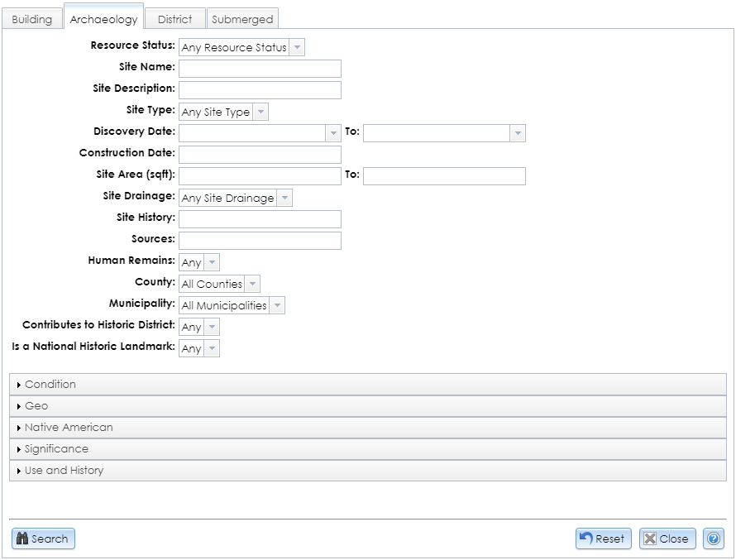Open help via the question mark icon
Screen dimensions: 736x560
point(713,538)
